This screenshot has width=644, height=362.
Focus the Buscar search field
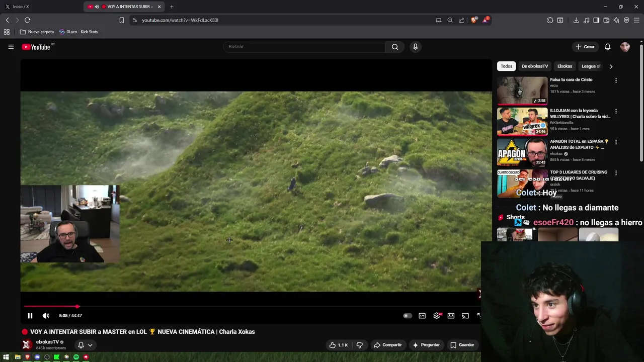pos(304,47)
